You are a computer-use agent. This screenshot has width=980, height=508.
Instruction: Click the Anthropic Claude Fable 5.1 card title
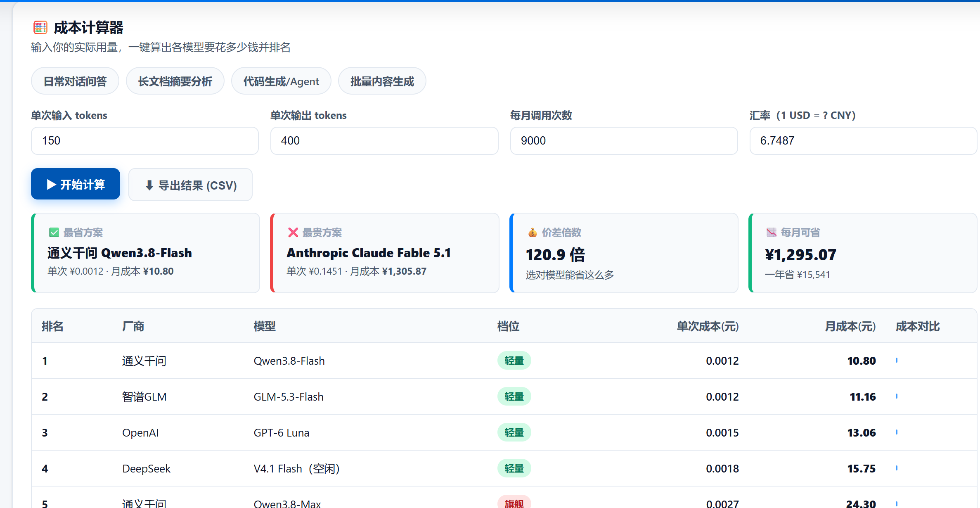click(369, 253)
